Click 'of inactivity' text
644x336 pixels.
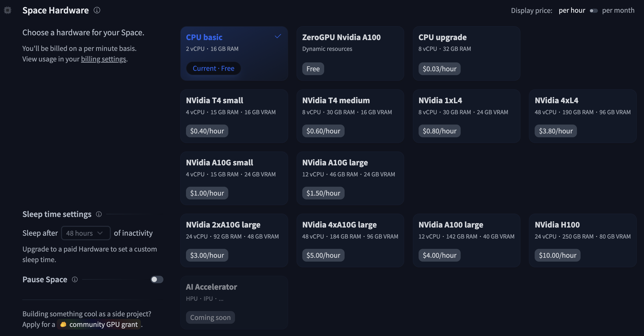(133, 233)
